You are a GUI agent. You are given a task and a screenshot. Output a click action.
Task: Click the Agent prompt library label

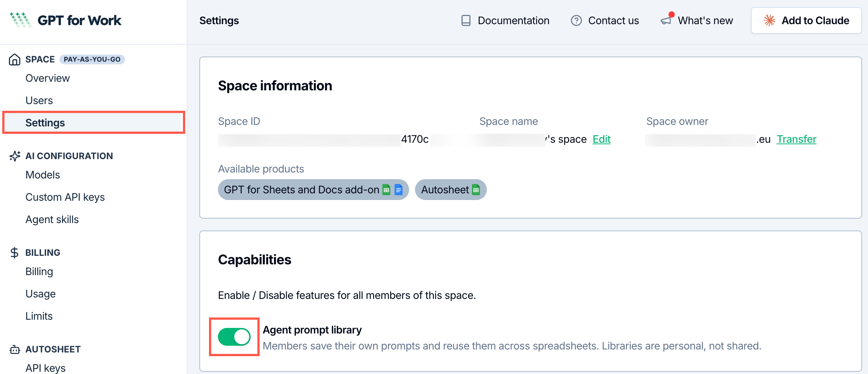[x=312, y=330]
